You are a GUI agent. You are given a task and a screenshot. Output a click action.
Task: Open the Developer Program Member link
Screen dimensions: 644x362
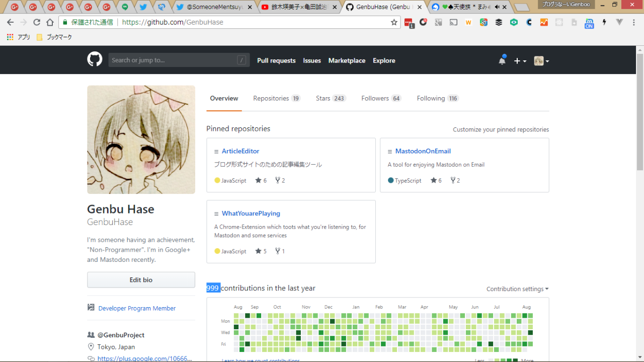coord(137,308)
